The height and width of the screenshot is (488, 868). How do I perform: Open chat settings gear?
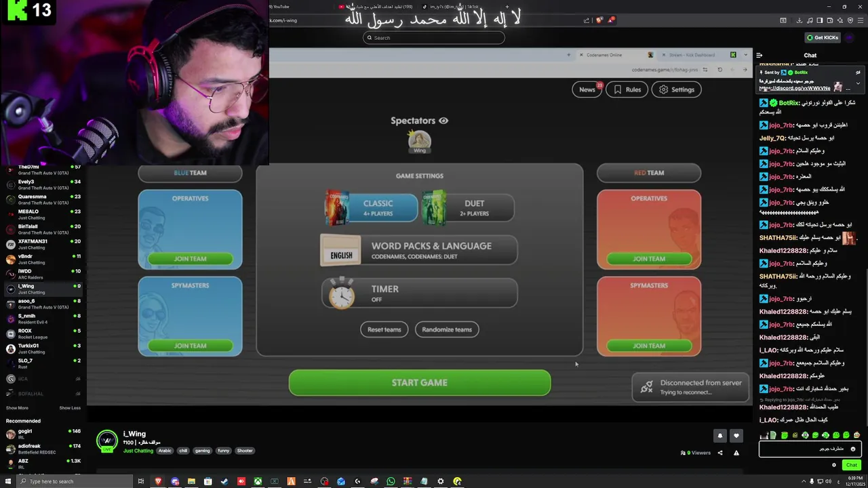pyautogui.click(x=834, y=465)
